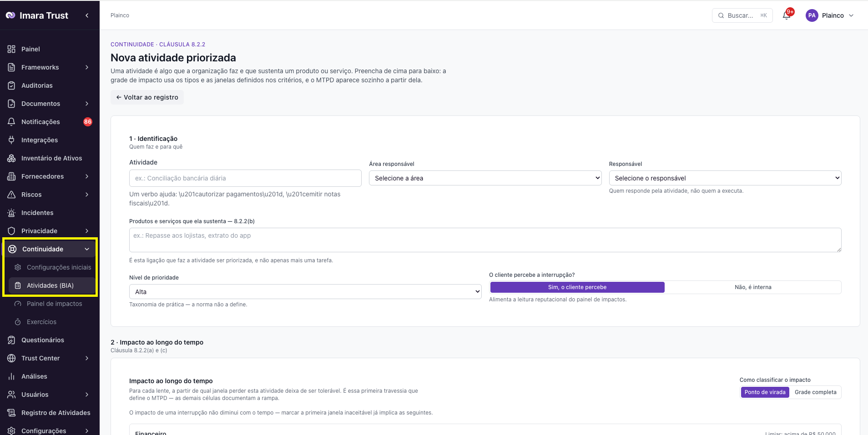Viewport: 868px width, 435px height.
Task: Collapse the Continuidade section chevron
Action: [x=87, y=249]
